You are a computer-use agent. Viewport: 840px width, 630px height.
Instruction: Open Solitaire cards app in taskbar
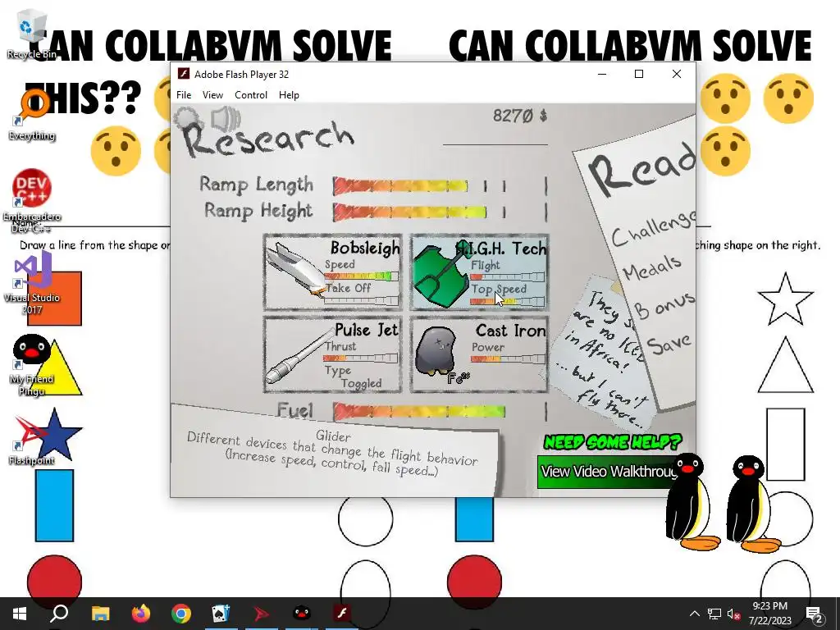pos(221,614)
